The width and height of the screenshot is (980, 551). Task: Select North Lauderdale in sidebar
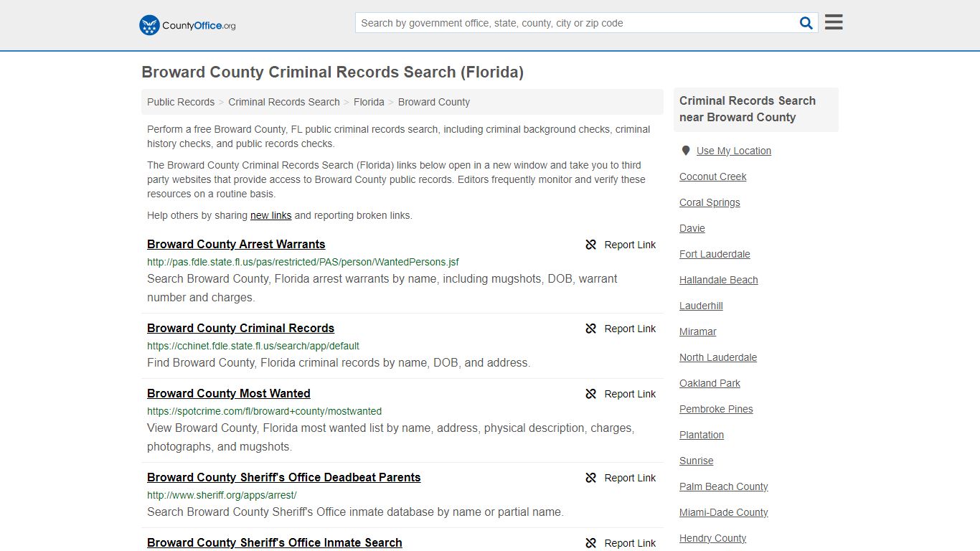click(718, 357)
